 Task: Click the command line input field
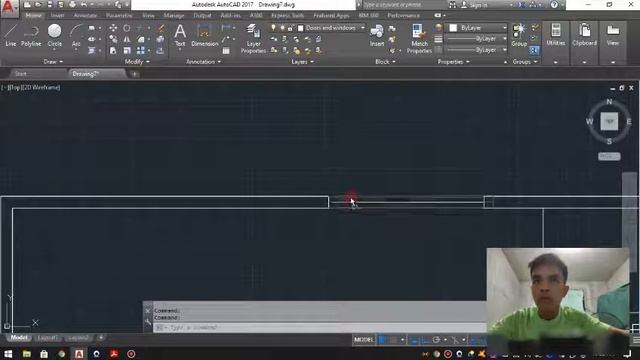click(320, 327)
